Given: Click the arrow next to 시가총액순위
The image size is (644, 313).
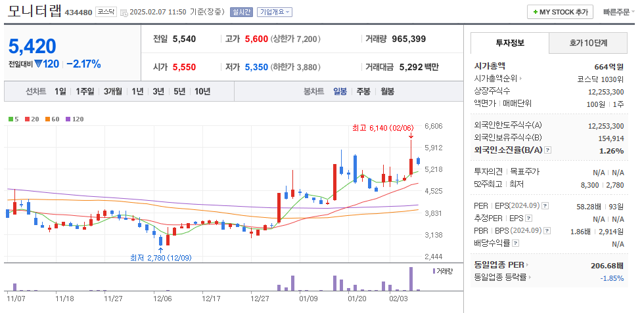Looking at the screenshot, I should click(x=521, y=78).
